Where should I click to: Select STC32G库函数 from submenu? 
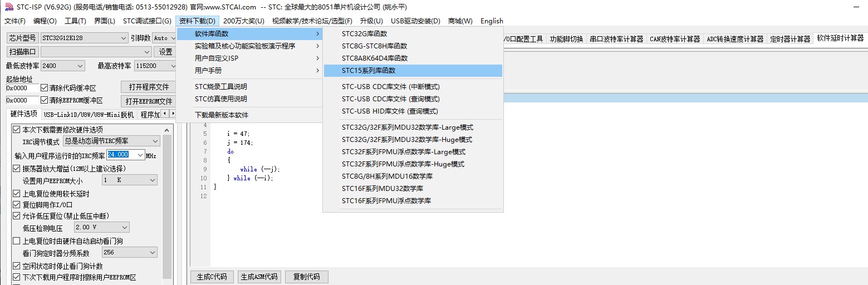[413, 34]
